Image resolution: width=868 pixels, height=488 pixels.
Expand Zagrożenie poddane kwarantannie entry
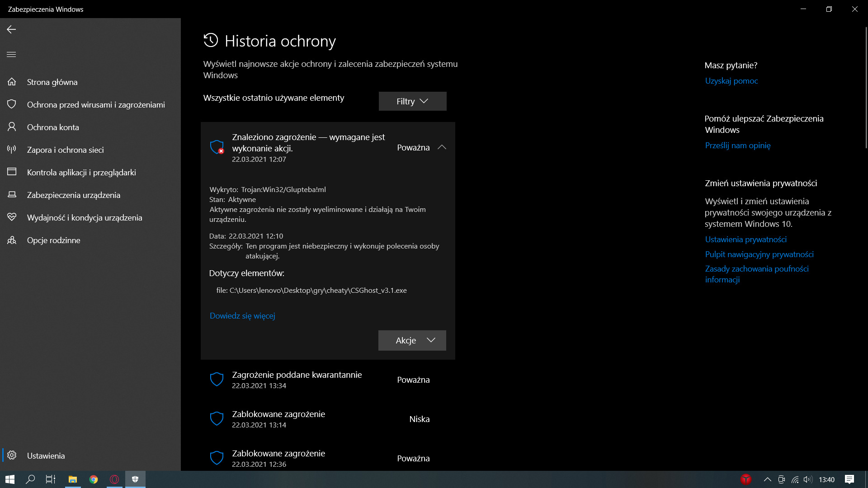tap(328, 380)
